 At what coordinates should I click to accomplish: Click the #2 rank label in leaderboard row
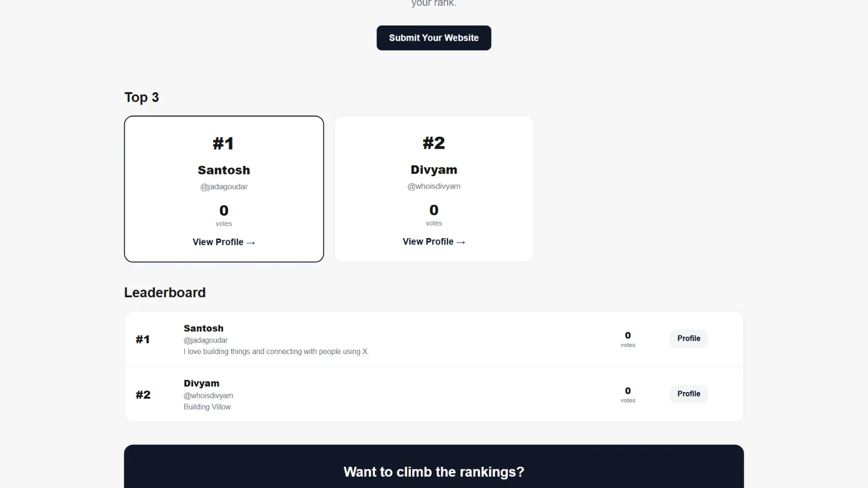coord(143,395)
